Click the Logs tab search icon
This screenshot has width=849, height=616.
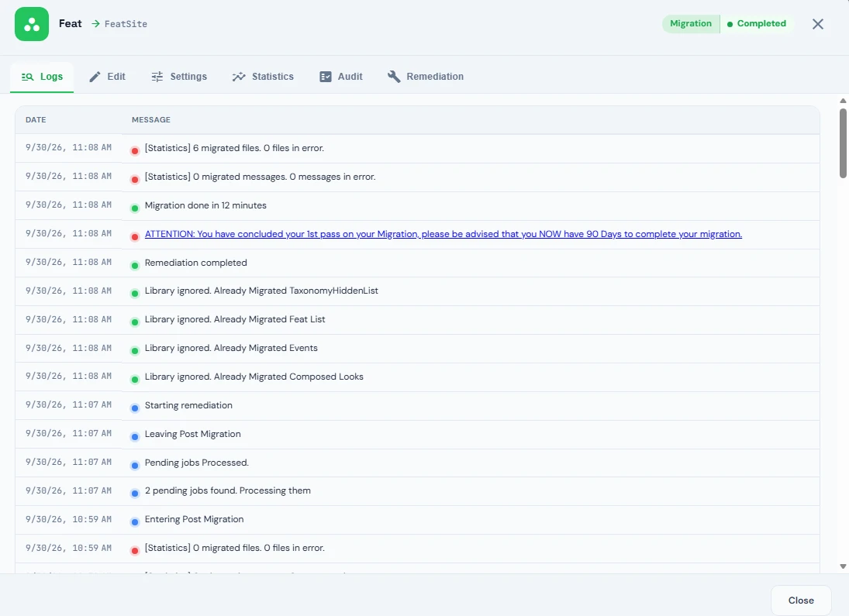(x=28, y=77)
